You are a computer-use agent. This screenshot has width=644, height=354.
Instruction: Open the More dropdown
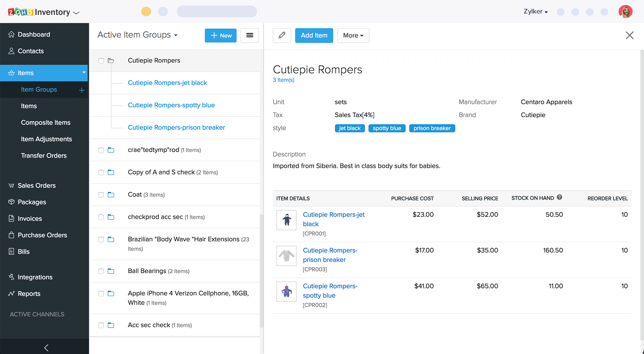click(x=353, y=35)
